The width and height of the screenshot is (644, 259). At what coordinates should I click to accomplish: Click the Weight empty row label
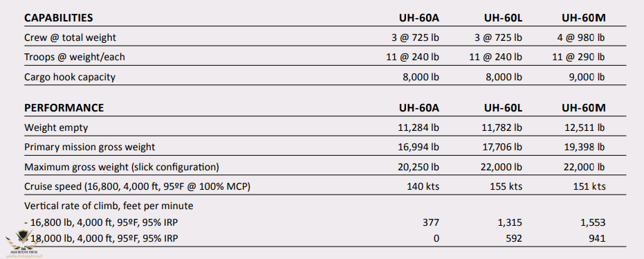(56, 128)
